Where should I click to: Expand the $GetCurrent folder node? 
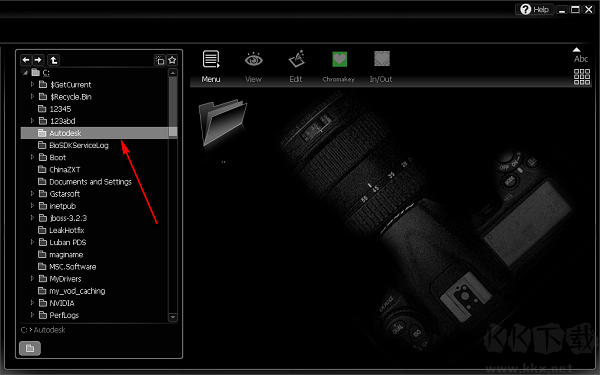tap(33, 84)
